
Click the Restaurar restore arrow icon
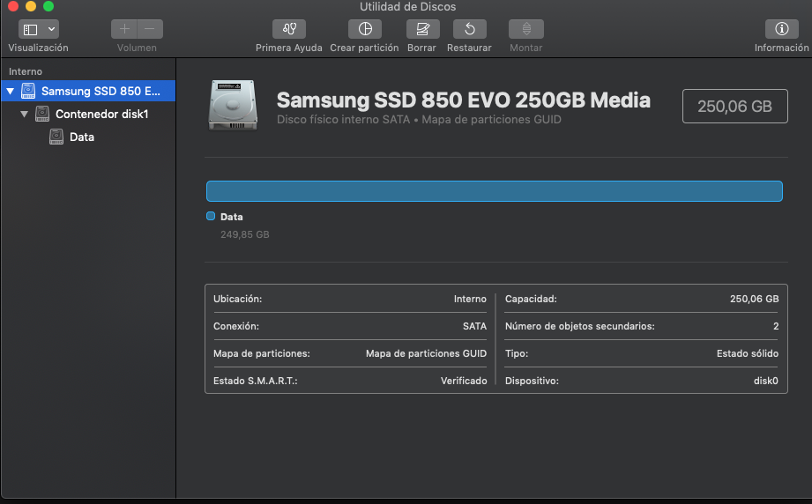tap(470, 29)
